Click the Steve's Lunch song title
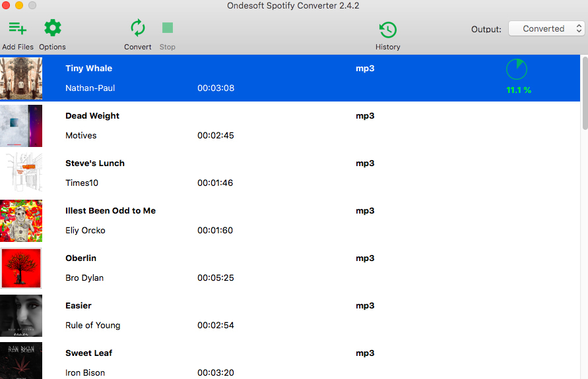The image size is (588, 379). coord(95,163)
